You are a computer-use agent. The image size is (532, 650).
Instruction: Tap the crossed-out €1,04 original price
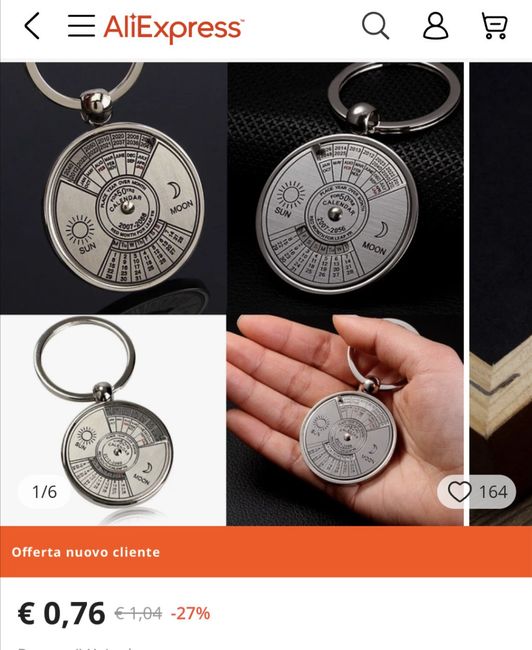138,613
